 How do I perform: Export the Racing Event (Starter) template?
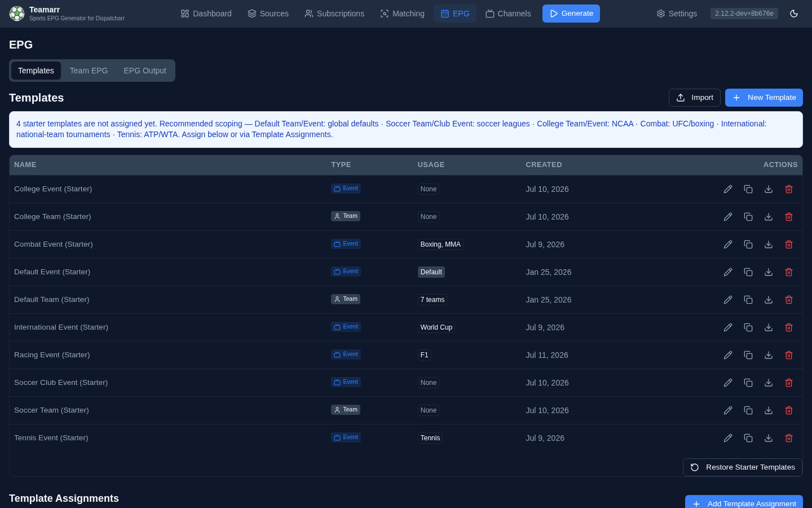point(769,355)
